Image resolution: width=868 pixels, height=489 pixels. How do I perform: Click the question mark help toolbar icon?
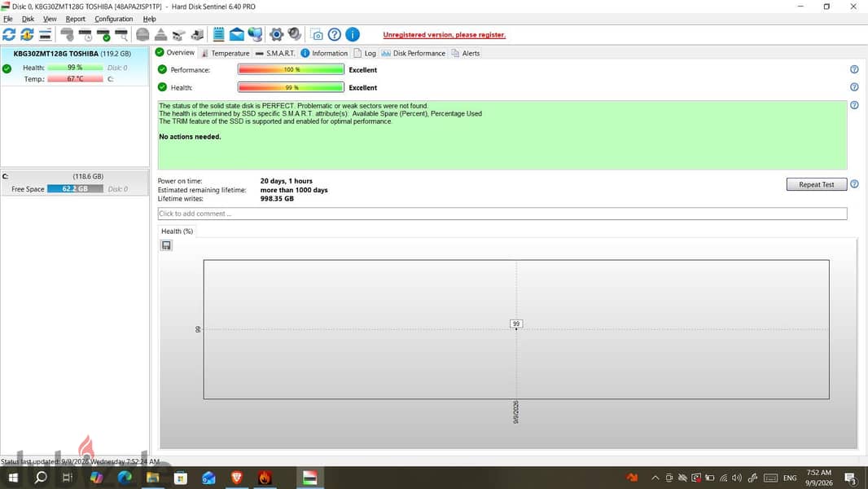(x=335, y=34)
